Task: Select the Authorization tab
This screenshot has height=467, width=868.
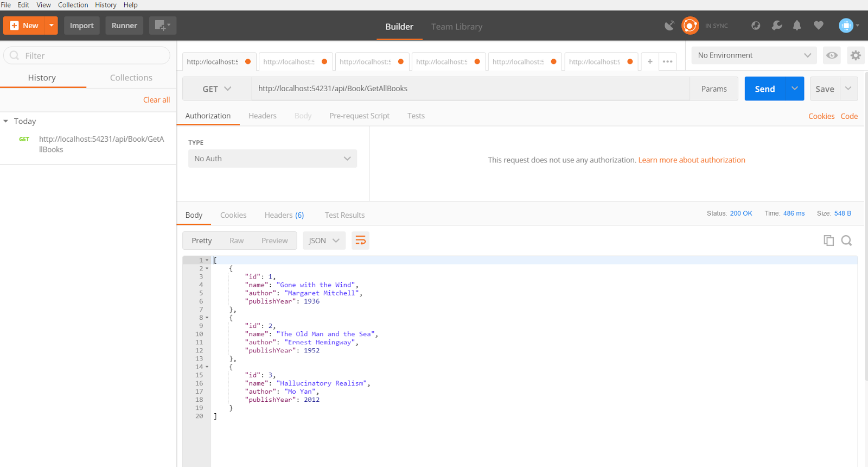Action: click(208, 116)
